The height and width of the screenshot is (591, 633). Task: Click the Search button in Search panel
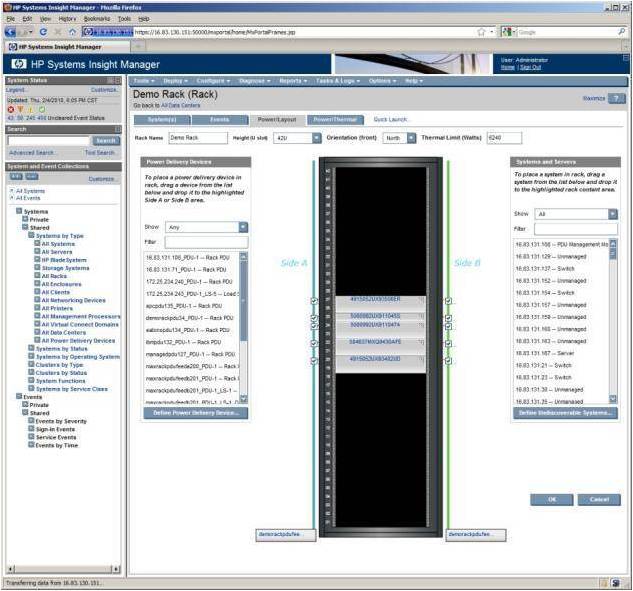click(x=106, y=140)
